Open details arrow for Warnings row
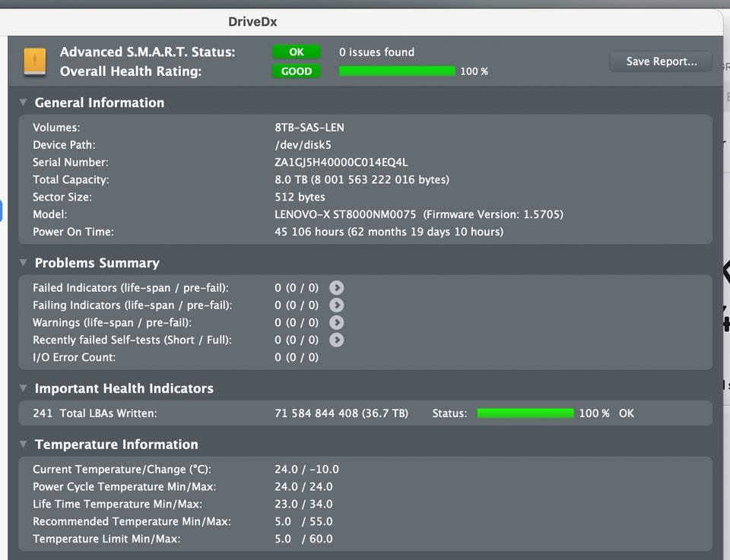Viewport: 730px width, 560px height. 337,323
